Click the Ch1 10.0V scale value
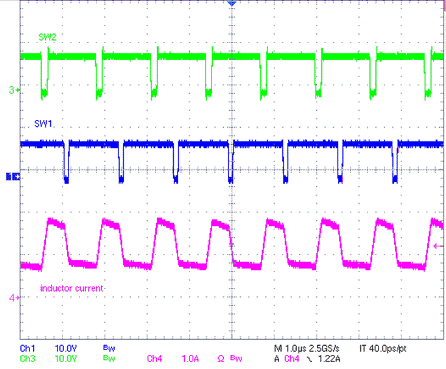 66,349
